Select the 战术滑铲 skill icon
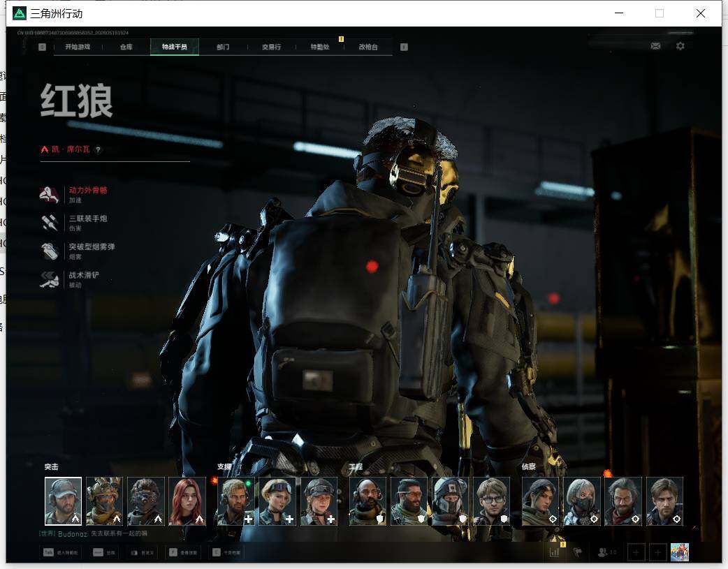The width and height of the screenshot is (728, 569). 49,279
